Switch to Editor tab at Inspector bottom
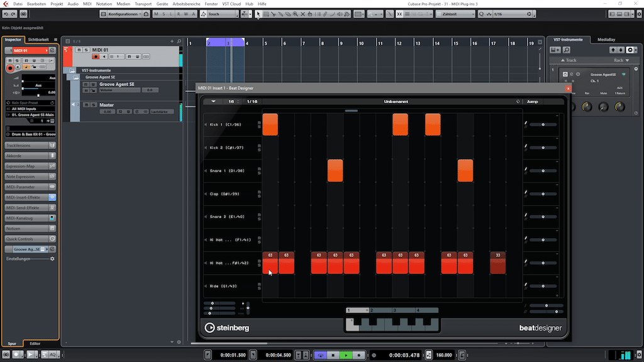This screenshot has width=644, height=362. pos(35,344)
